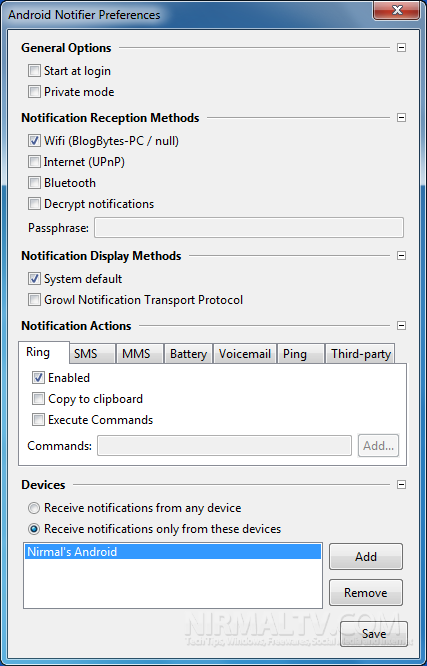The width and height of the screenshot is (427, 666).
Task: Focus the Passphrase input field
Action: coord(249,228)
